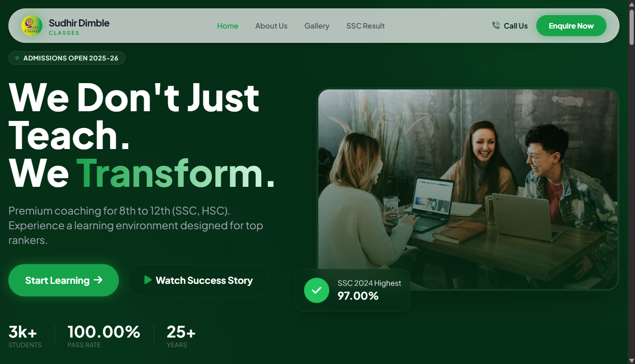Screen dimensions: 635x364
Task: Click the green dot in admissions badge
Action: 17,58
